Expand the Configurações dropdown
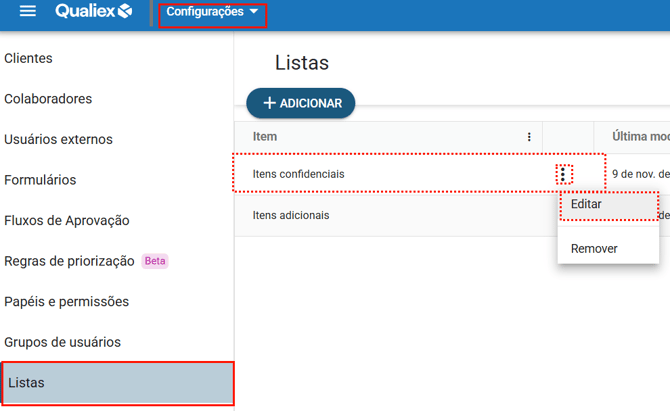The image size is (670, 411). pyautogui.click(x=212, y=13)
